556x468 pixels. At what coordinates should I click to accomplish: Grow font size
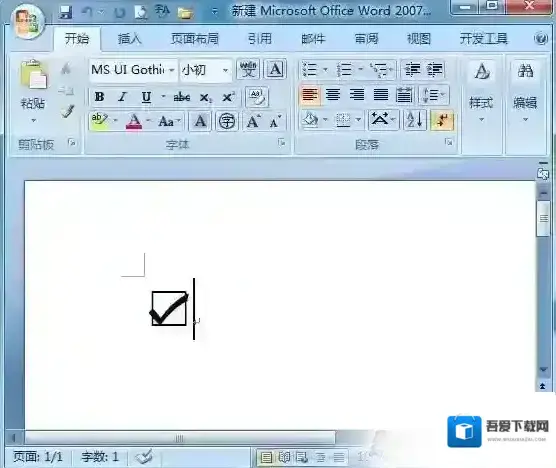click(x=253, y=122)
